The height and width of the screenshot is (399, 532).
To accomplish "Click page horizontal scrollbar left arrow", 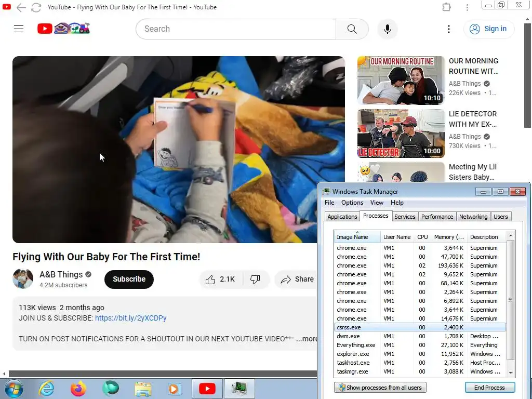I will (x=4, y=374).
